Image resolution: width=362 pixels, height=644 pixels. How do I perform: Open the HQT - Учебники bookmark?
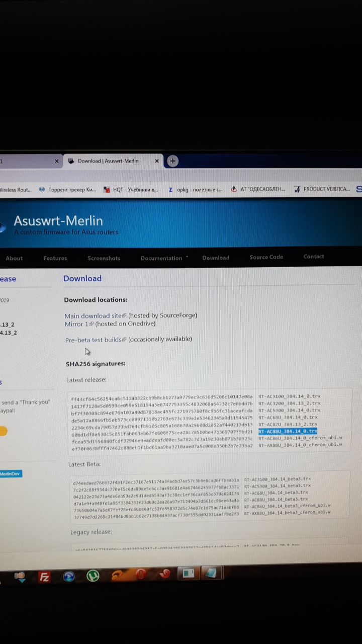tap(131, 190)
